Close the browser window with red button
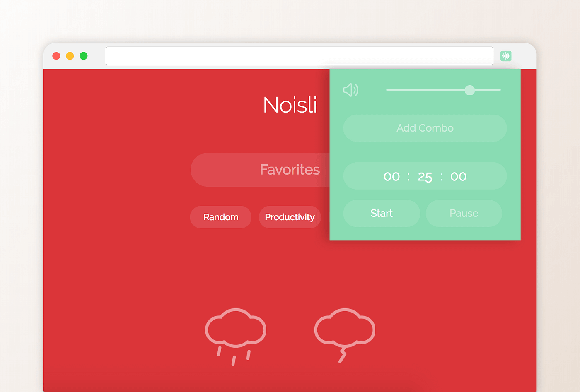This screenshot has height=392, width=580. pyautogui.click(x=56, y=56)
